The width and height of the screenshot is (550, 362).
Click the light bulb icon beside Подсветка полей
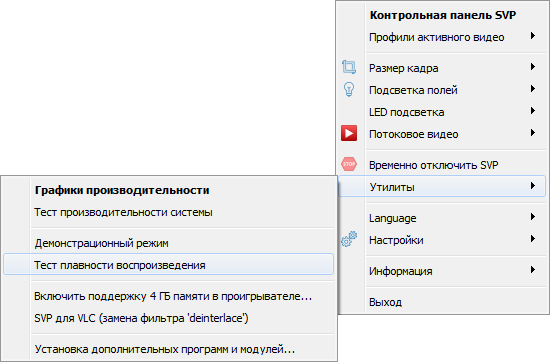(349, 89)
